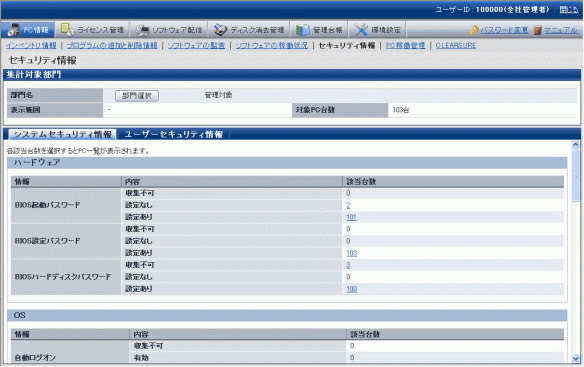Click 閉じる link at top right
The height and width of the screenshot is (367, 584).
coord(569,10)
